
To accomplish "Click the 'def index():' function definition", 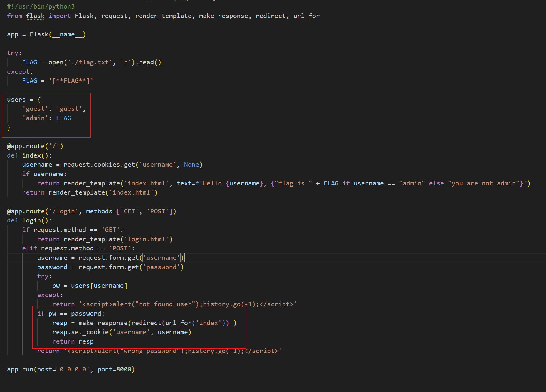I will point(29,155).
